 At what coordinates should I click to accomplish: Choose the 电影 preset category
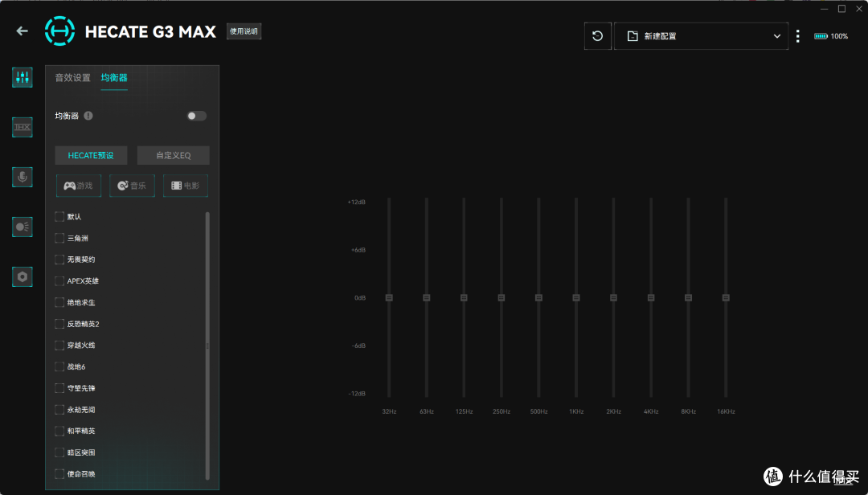tap(186, 186)
